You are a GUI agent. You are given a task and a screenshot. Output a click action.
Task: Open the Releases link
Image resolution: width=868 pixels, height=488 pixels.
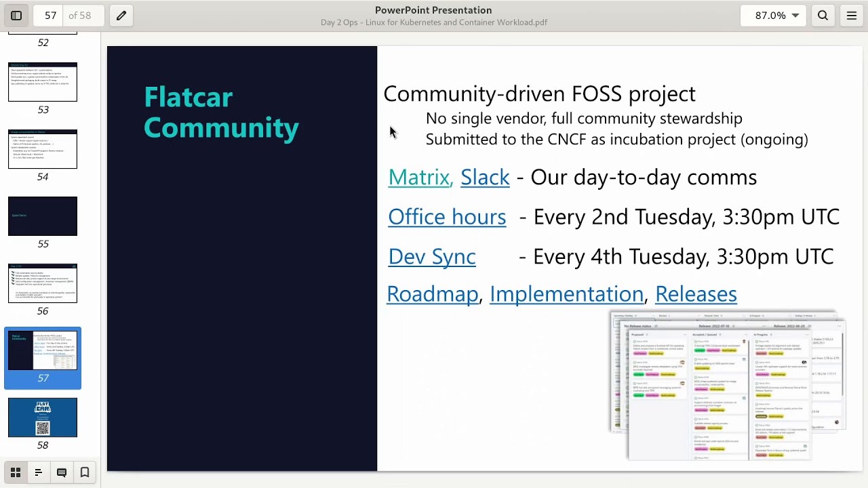(x=696, y=294)
